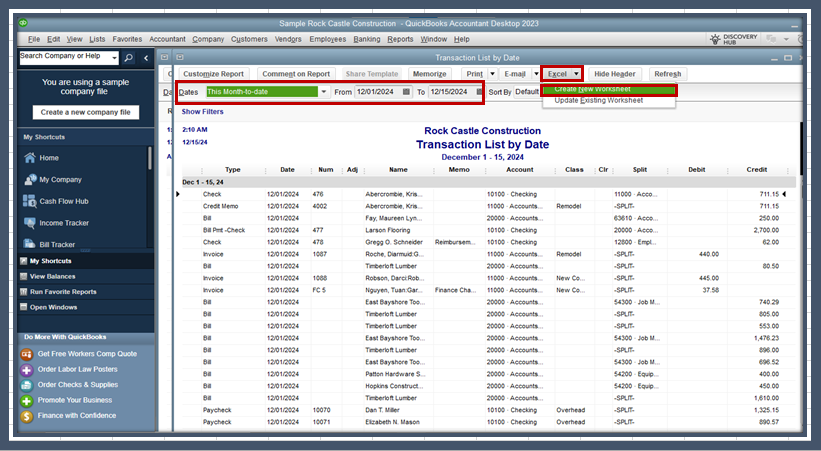Select the Dan T. Miller paycheck name

(x=382, y=410)
